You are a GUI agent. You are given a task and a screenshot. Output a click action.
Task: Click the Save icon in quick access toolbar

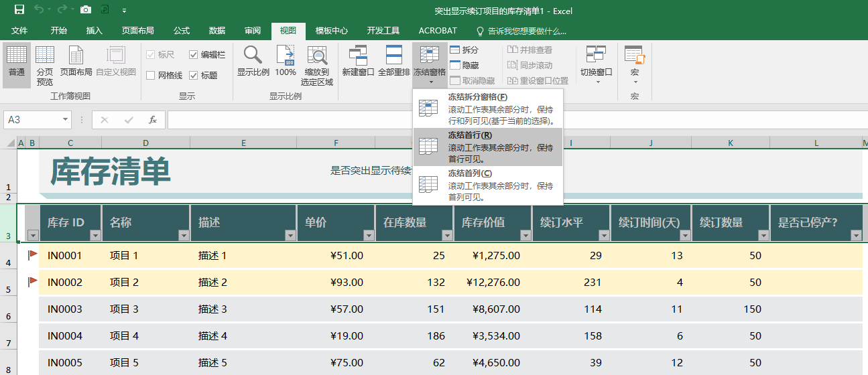point(19,10)
